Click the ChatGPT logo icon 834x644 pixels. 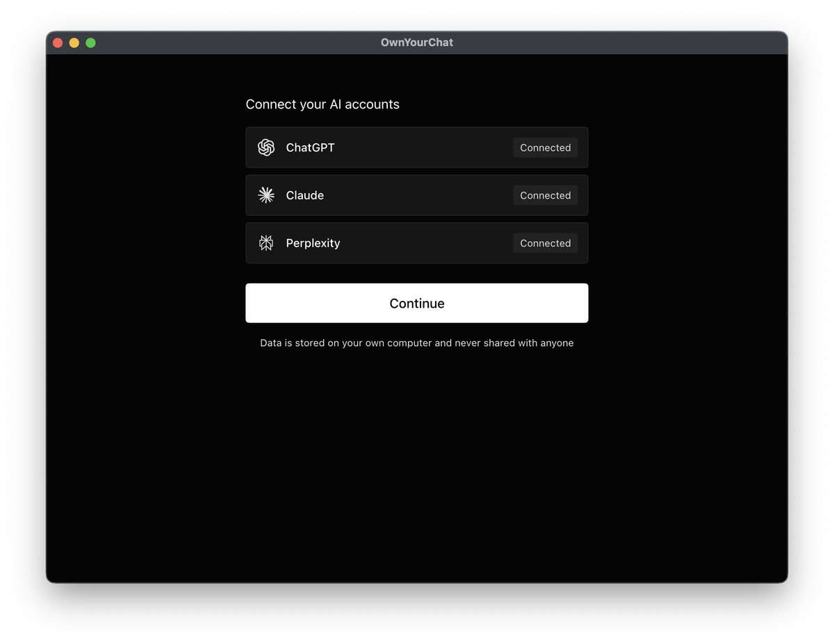coord(266,147)
